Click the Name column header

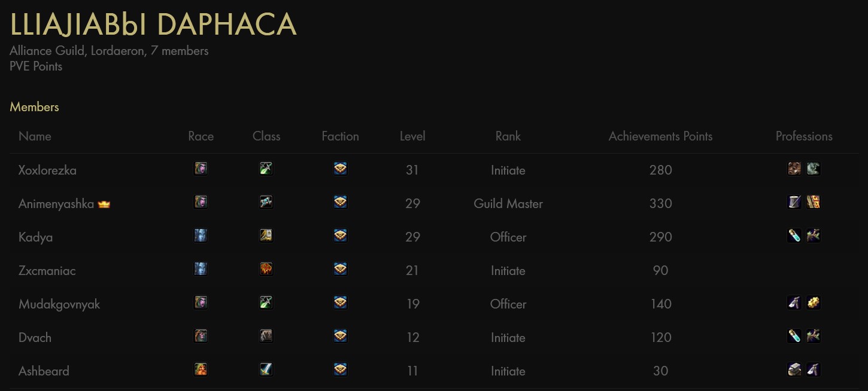point(35,136)
